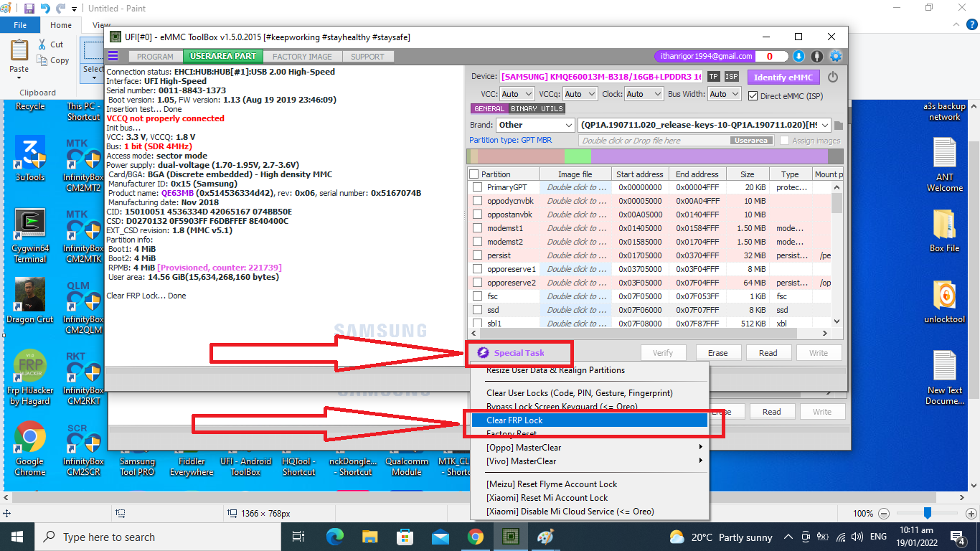The width and height of the screenshot is (980, 551).
Task: Click the TP badge next to Device
Action: click(713, 77)
